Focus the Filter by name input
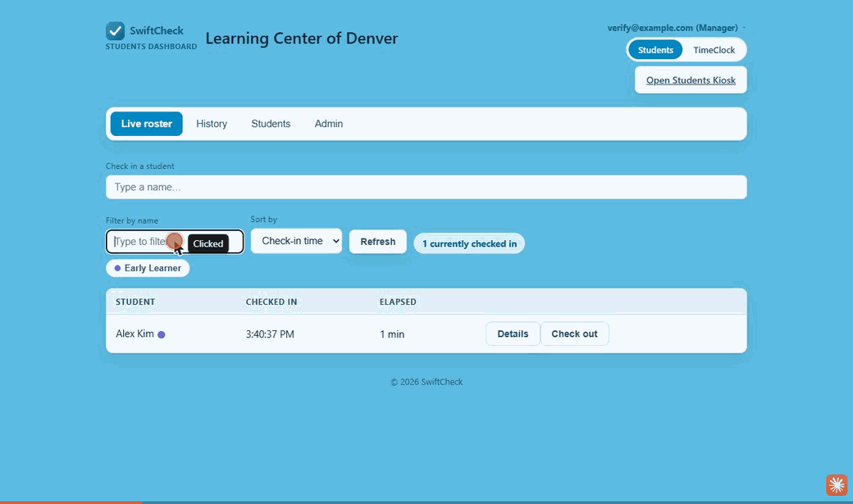The height and width of the screenshot is (504, 853). click(175, 242)
